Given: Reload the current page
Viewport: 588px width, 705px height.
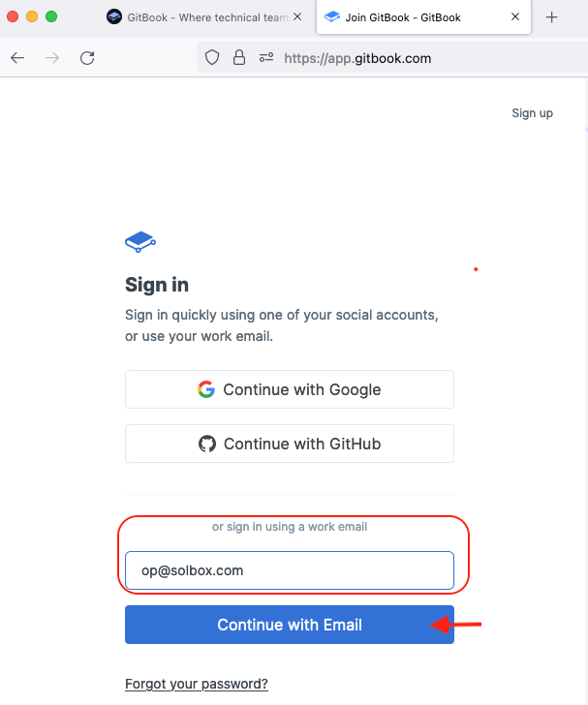Looking at the screenshot, I should coord(87,58).
